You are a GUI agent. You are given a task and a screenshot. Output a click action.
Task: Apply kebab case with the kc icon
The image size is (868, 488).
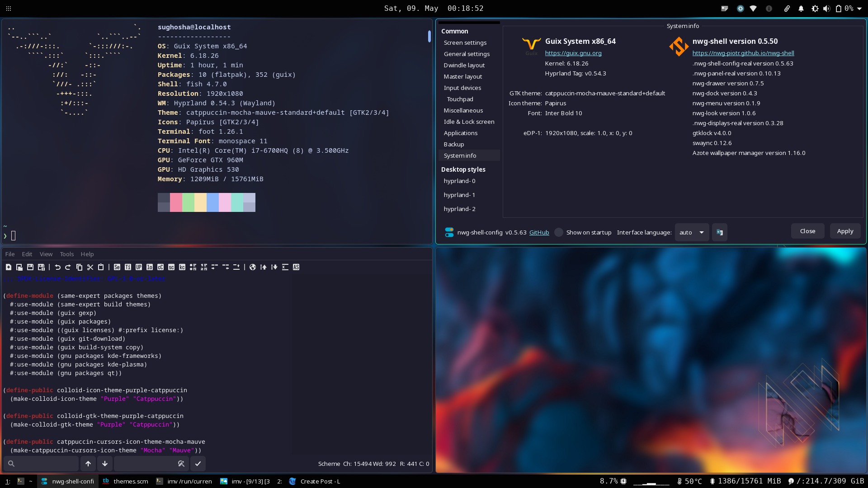click(x=182, y=267)
